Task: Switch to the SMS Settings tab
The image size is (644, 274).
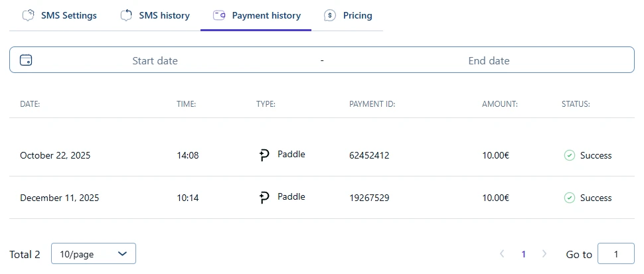Action: (68, 15)
